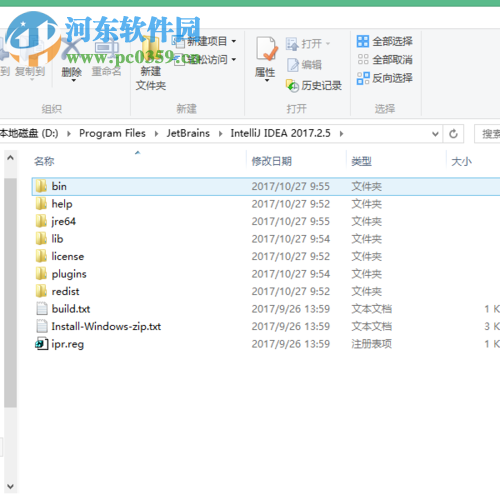This screenshot has width=500, height=500.
Task: Go to Program Files in breadcrumb
Action: point(112,133)
